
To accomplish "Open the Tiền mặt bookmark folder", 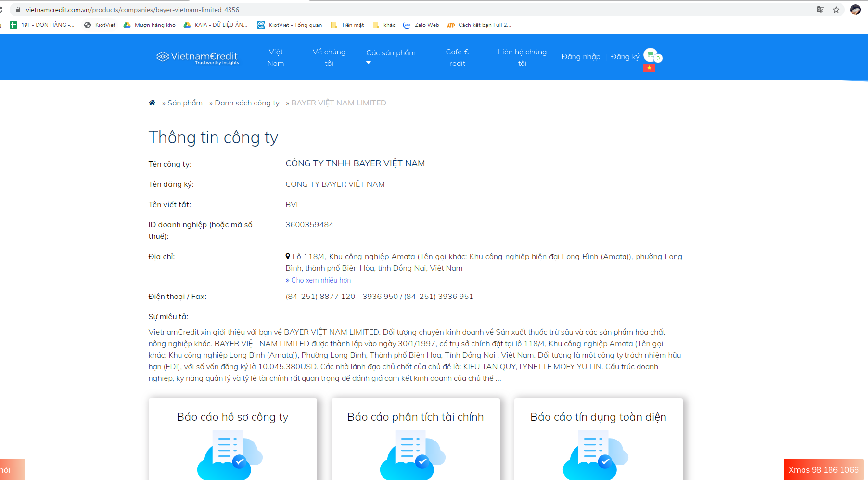I will click(x=347, y=25).
